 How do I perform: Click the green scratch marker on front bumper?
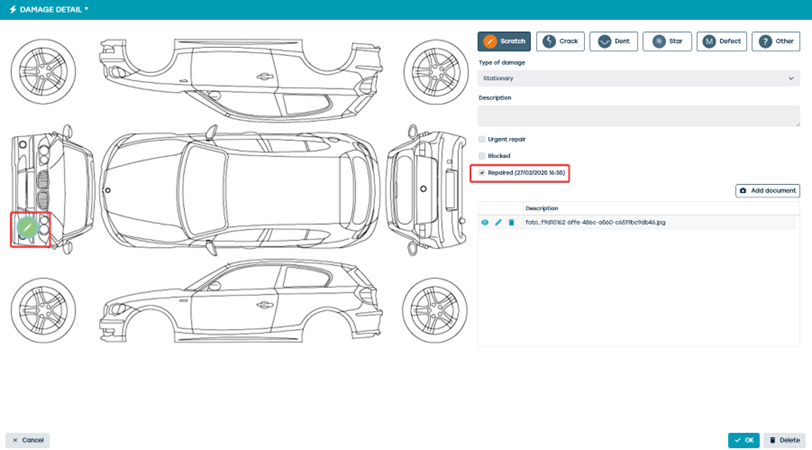point(27,228)
